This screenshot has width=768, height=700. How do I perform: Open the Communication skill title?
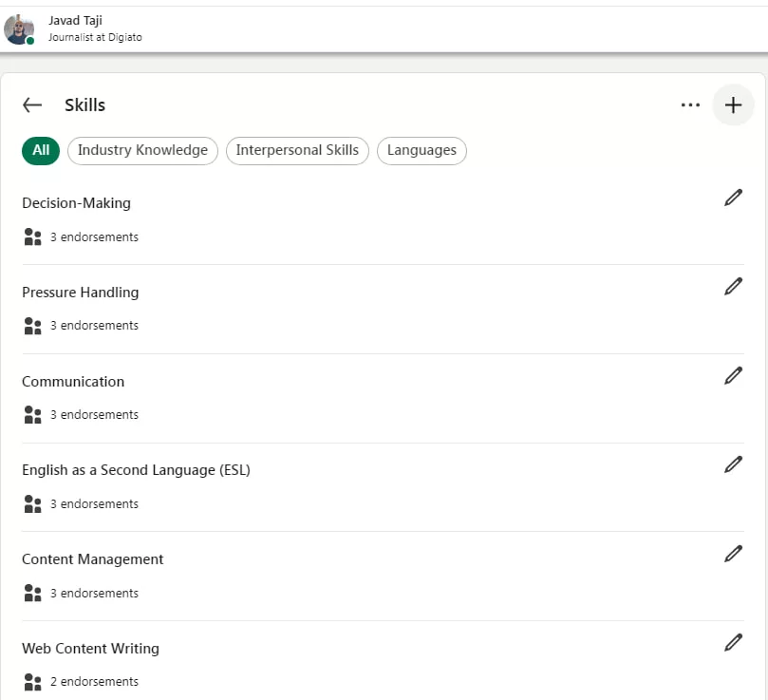pos(73,382)
